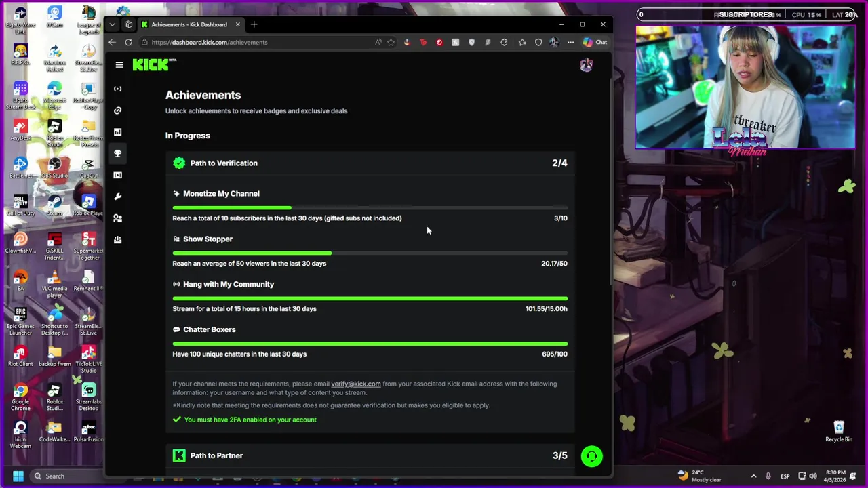
Task: Open Edge browser profile avatar
Action: pos(554,42)
